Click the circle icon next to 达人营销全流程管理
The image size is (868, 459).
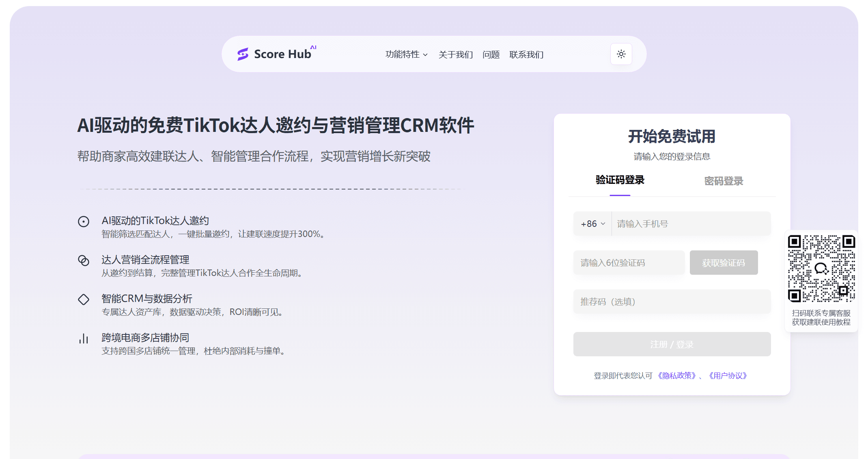84,260
